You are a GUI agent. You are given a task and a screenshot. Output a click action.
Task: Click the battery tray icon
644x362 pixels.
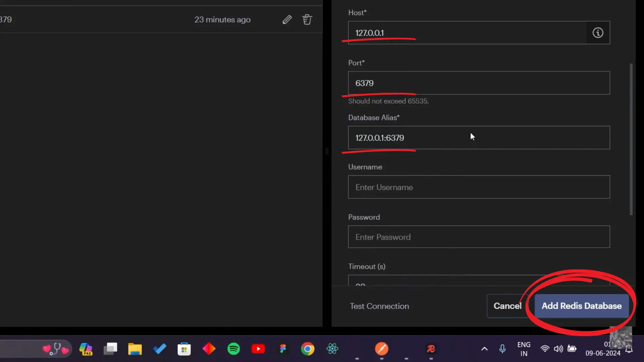572,349
